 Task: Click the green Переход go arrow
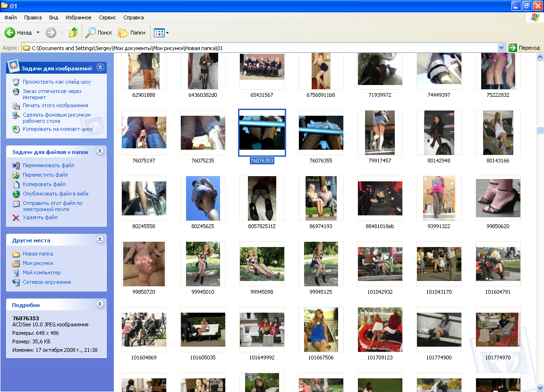point(513,48)
